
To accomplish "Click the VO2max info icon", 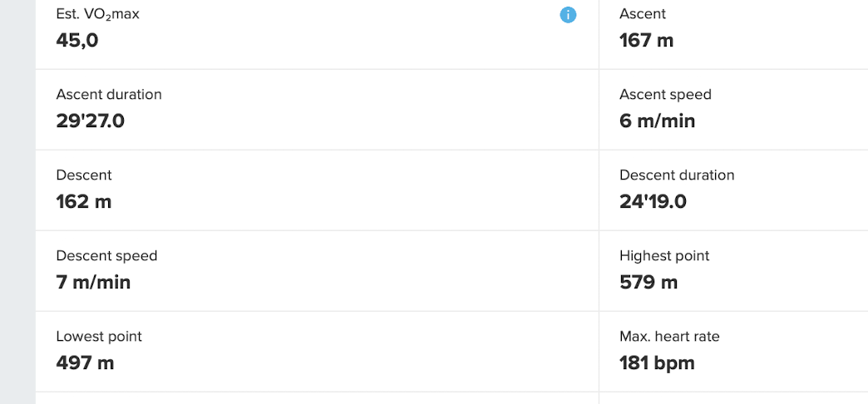I will tap(569, 14).
